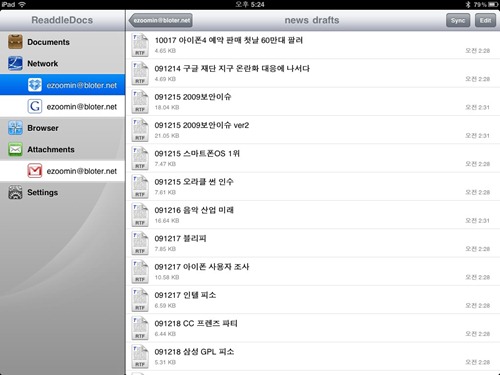
Task: Tap the Dropbox account icon
Action: coord(35,85)
